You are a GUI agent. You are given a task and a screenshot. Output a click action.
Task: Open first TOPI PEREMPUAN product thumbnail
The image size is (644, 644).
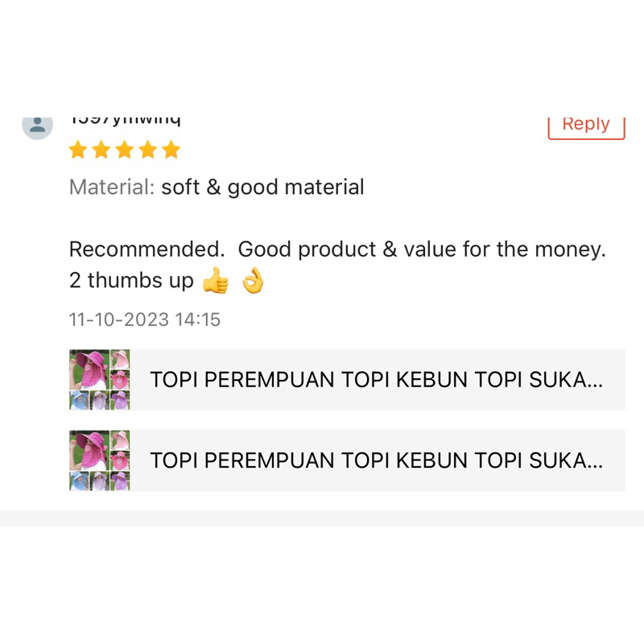click(99, 379)
